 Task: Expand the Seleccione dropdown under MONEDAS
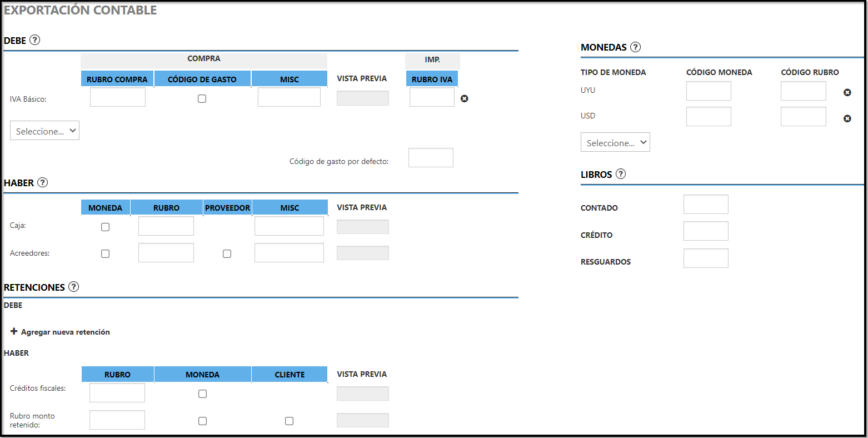(x=615, y=142)
